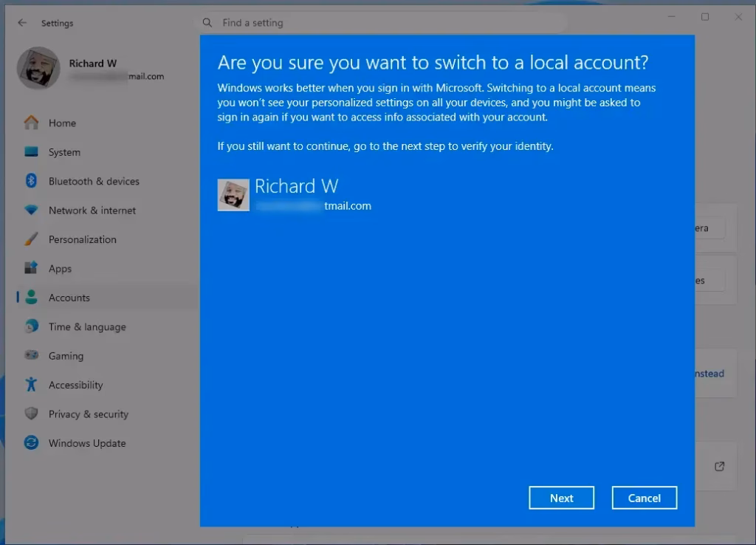Cancel switching to a local account

pos(644,498)
